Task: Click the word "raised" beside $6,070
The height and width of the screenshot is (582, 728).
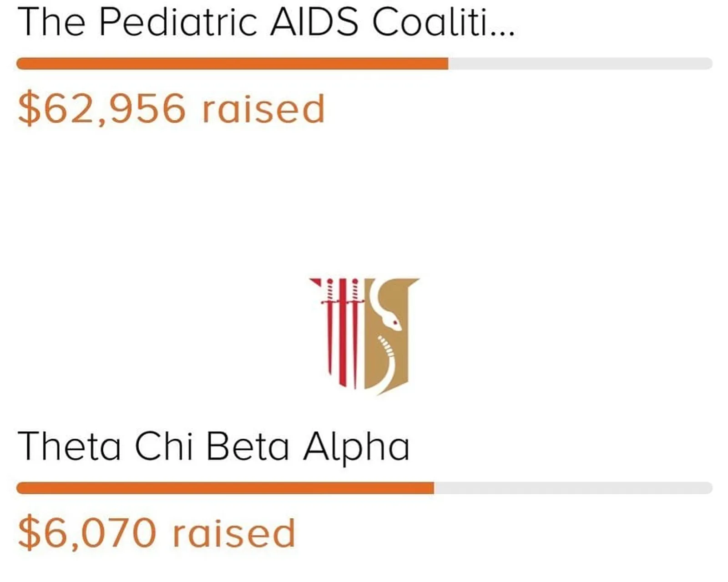Action: click(x=234, y=533)
